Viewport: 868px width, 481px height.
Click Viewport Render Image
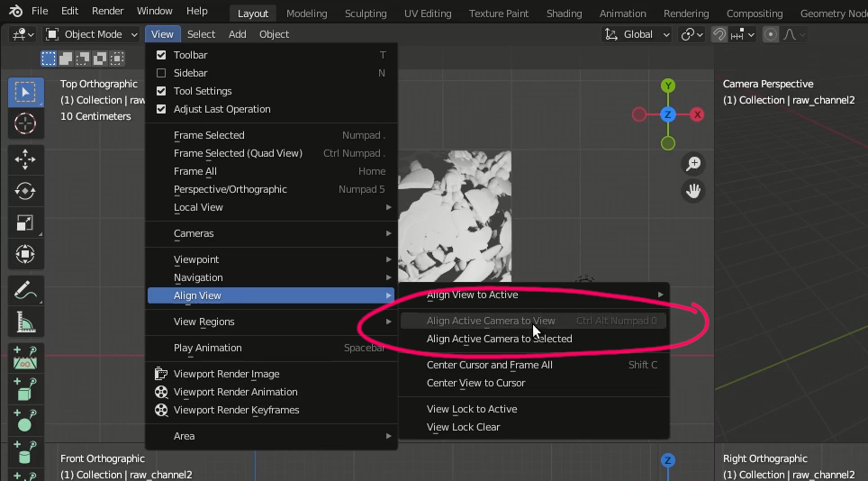click(x=226, y=374)
